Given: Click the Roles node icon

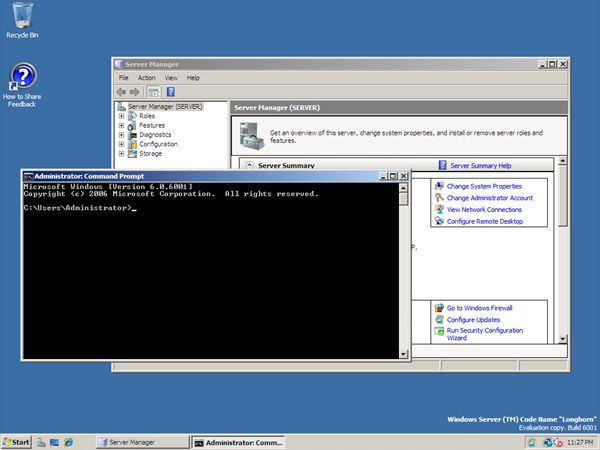Looking at the screenshot, I should [132, 116].
